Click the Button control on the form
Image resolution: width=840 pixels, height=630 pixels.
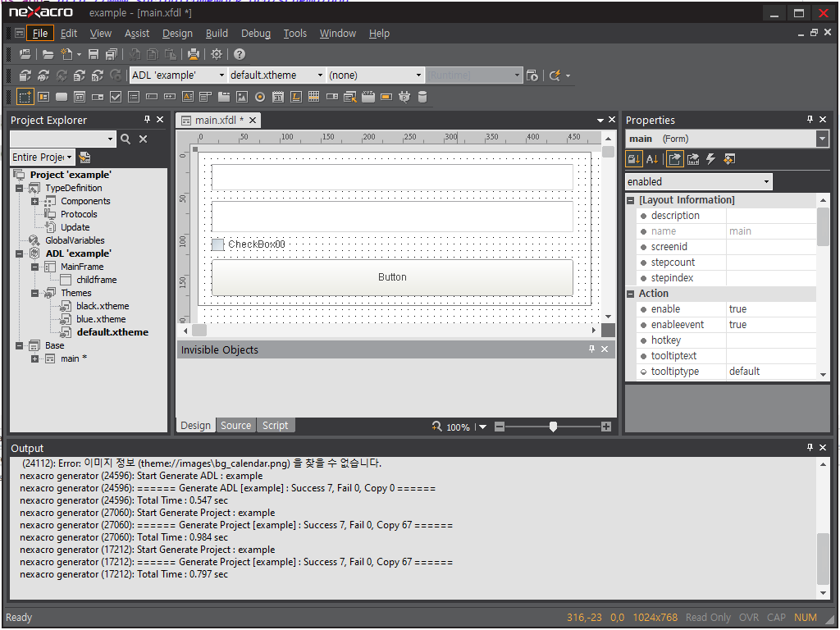(392, 277)
